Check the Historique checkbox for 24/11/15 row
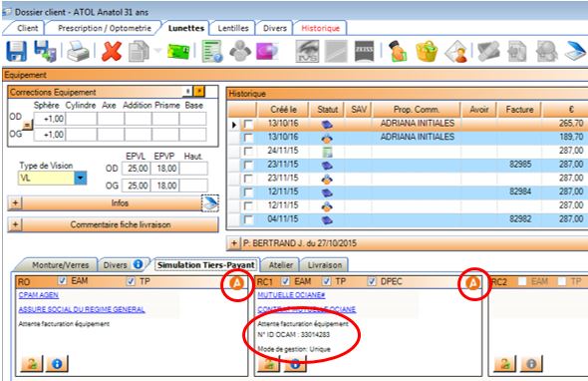Image resolution: width=588 pixels, height=381 pixels. 248,152
